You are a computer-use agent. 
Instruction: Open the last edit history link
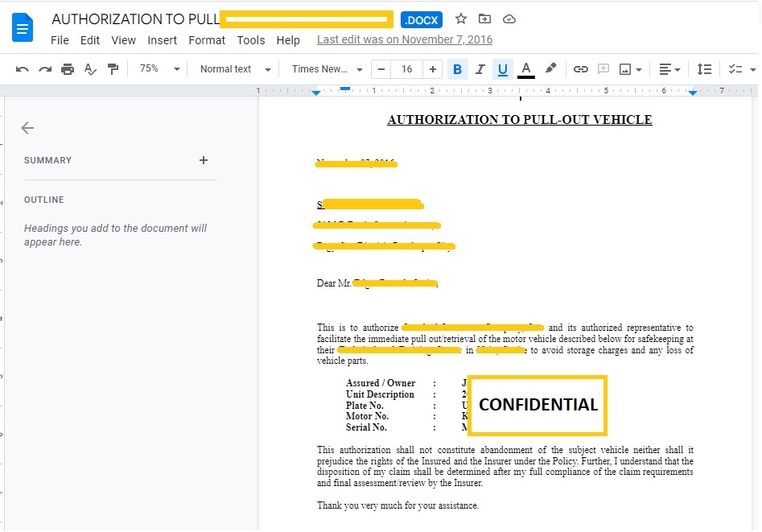coord(404,40)
